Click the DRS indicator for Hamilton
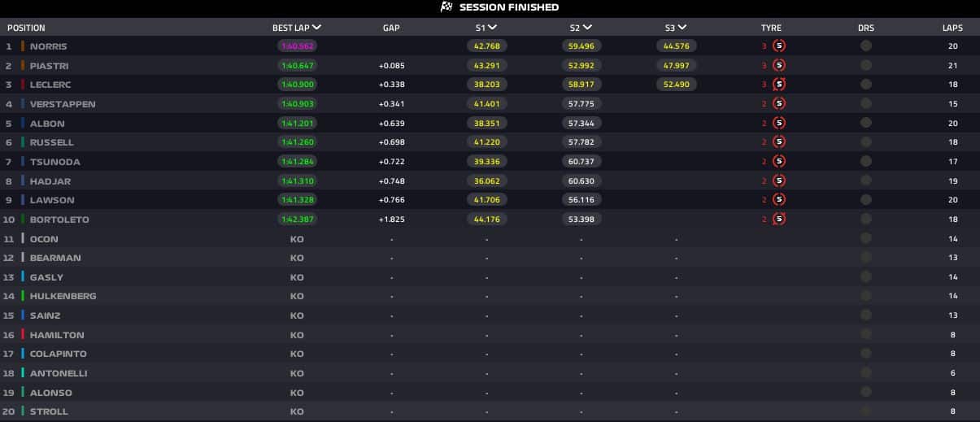This screenshot has height=422, width=980. [x=866, y=334]
